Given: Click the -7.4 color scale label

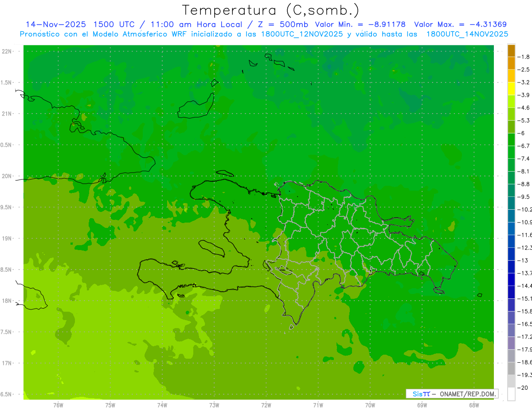Looking at the screenshot, I should [x=524, y=158].
